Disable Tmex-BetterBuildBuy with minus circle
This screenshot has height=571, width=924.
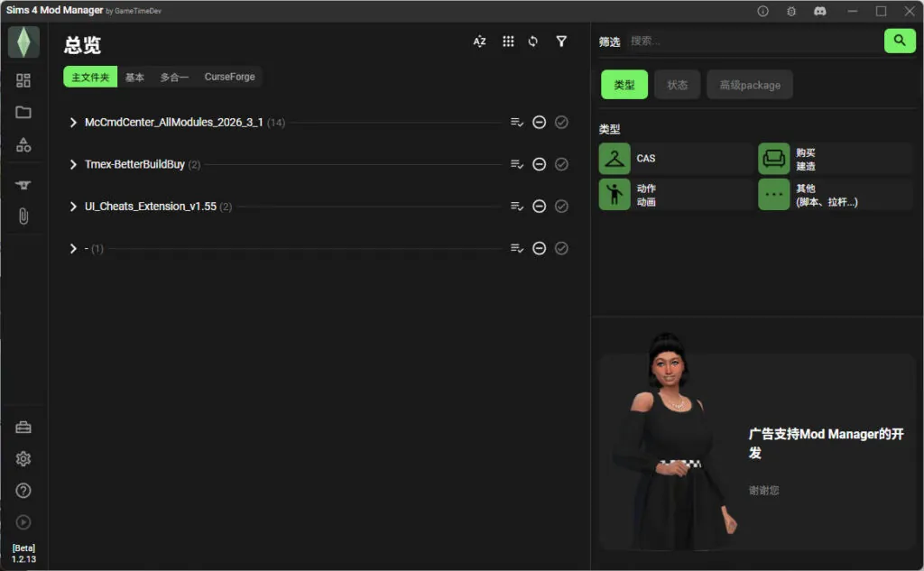(540, 164)
